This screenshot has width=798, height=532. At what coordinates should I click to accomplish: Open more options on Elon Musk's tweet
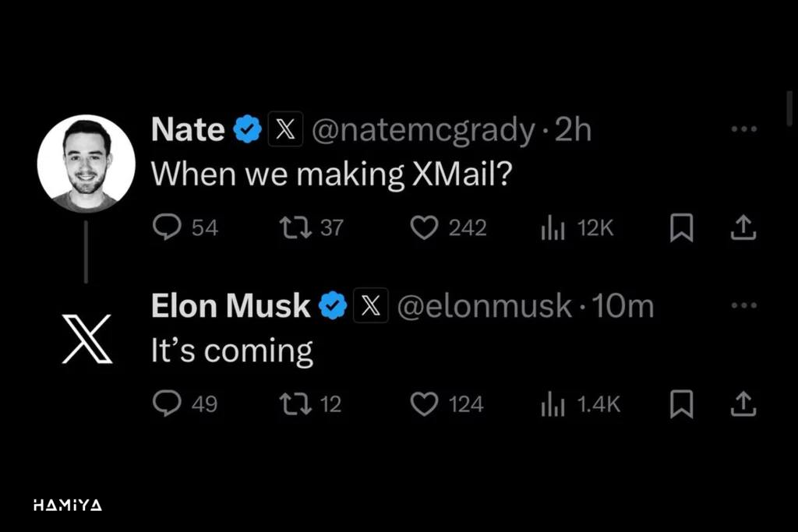(744, 305)
